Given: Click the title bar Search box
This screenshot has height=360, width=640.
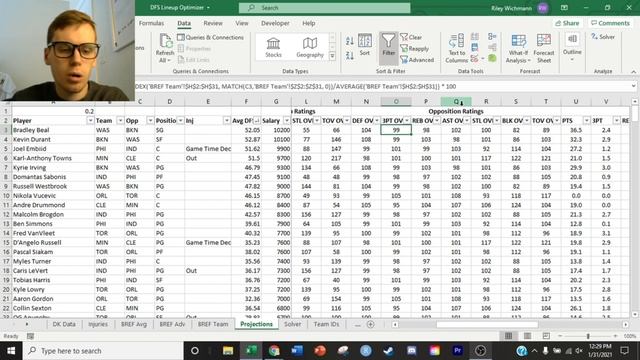Looking at the screenshot, I should [324, 8].
